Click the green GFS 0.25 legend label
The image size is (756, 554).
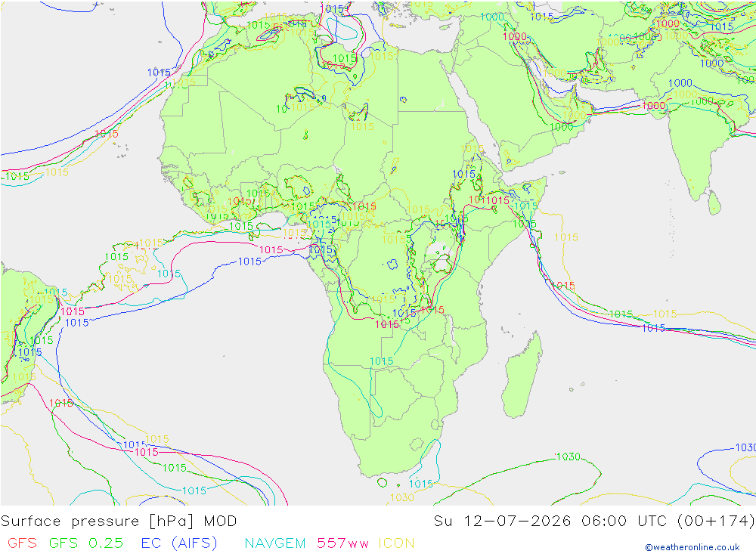click(x=86, y=543)
